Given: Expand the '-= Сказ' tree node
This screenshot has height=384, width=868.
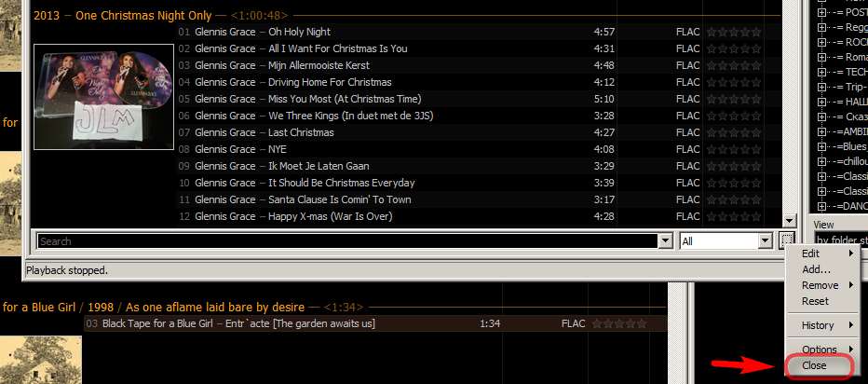Looking at the screenshot, I should [821, 117].
